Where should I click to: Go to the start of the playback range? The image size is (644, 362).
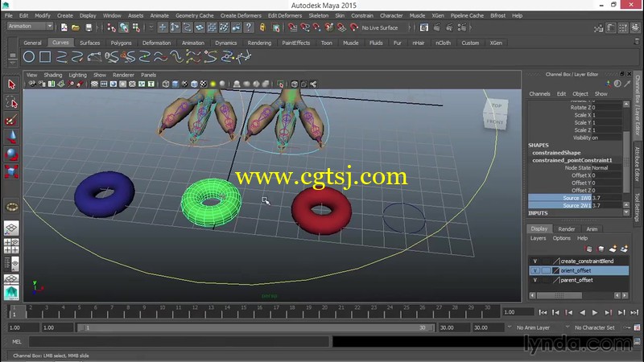coord(543,312)
